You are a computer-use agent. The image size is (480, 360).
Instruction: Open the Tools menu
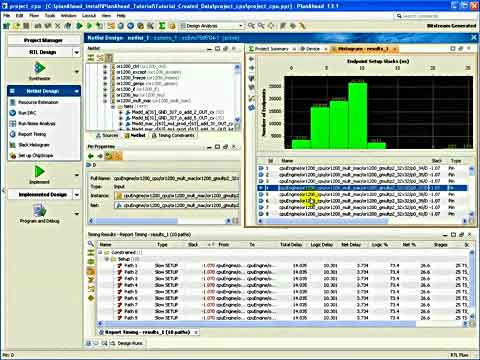point(50,15)
